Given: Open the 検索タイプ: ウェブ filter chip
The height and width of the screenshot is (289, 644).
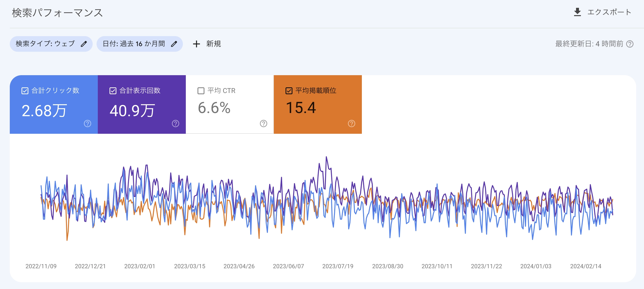Looking at the screenshot, I should 51,44.
